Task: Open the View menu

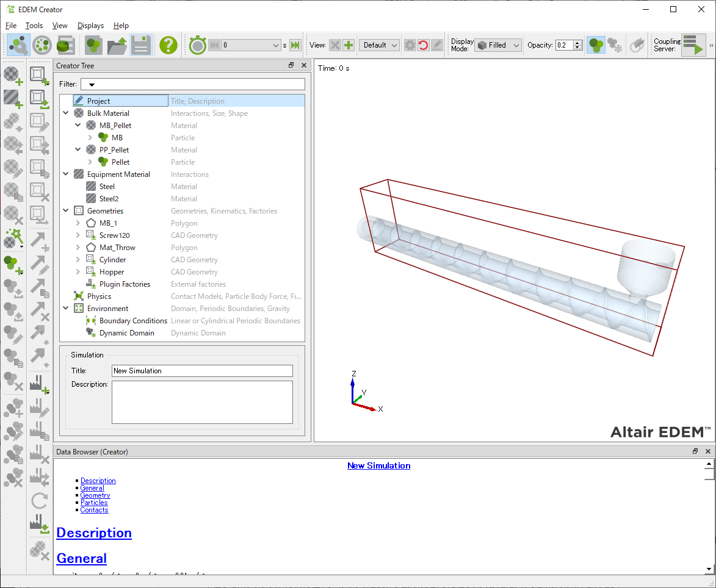Action: [x=60, y=26]
